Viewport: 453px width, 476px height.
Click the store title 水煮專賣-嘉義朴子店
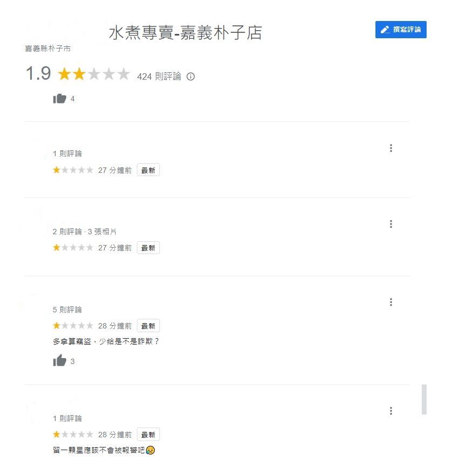click(185, 33)
